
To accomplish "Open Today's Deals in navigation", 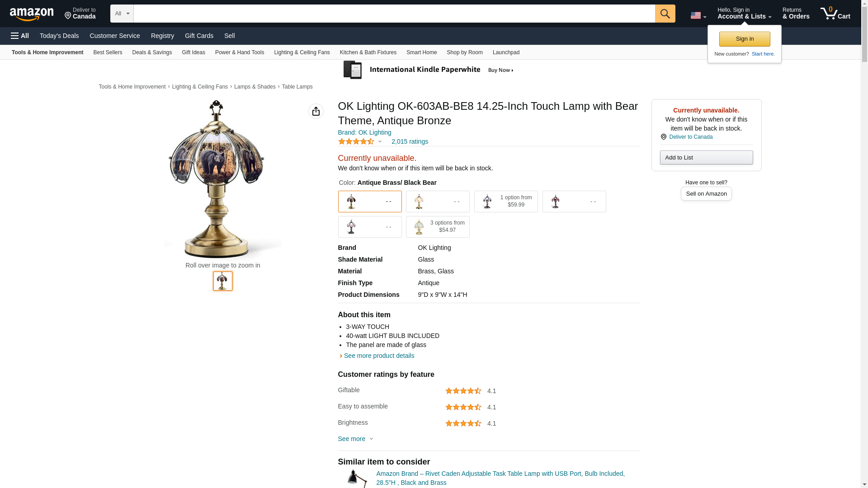I will pyautogui.click(x=59, y=36).
